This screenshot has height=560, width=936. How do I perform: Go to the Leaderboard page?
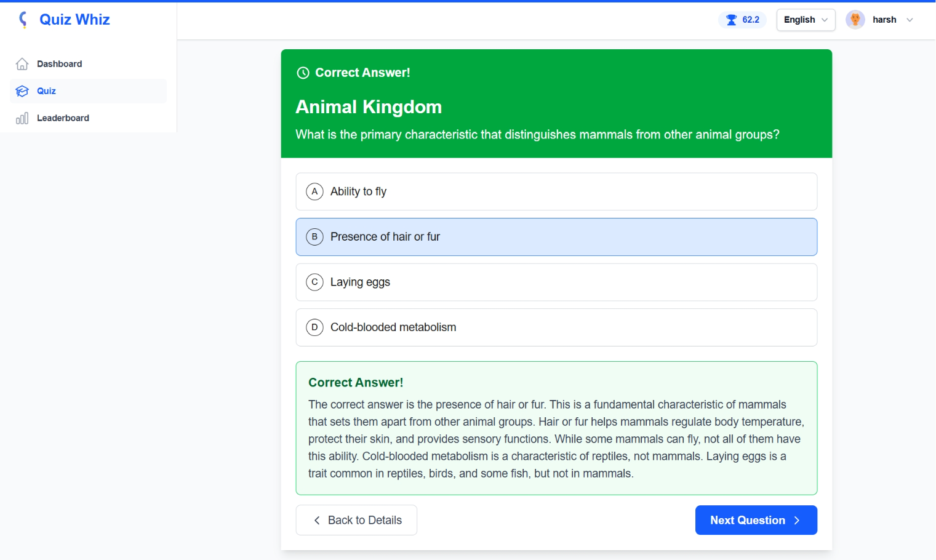click(x=63, y=118)
